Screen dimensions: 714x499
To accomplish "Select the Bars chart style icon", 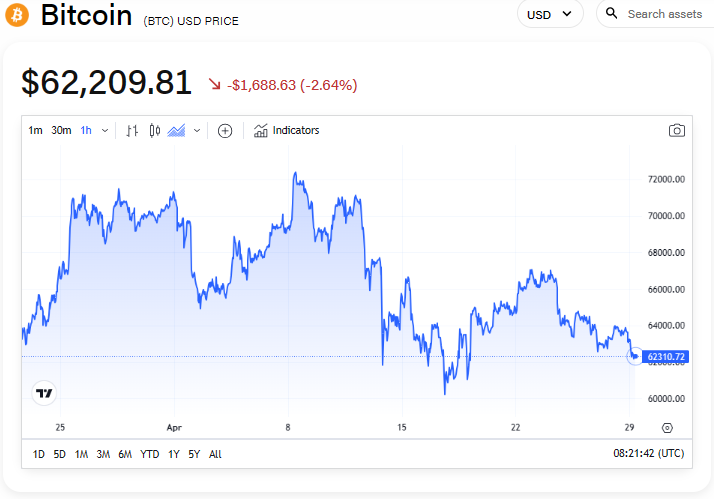I will point(132,130).
